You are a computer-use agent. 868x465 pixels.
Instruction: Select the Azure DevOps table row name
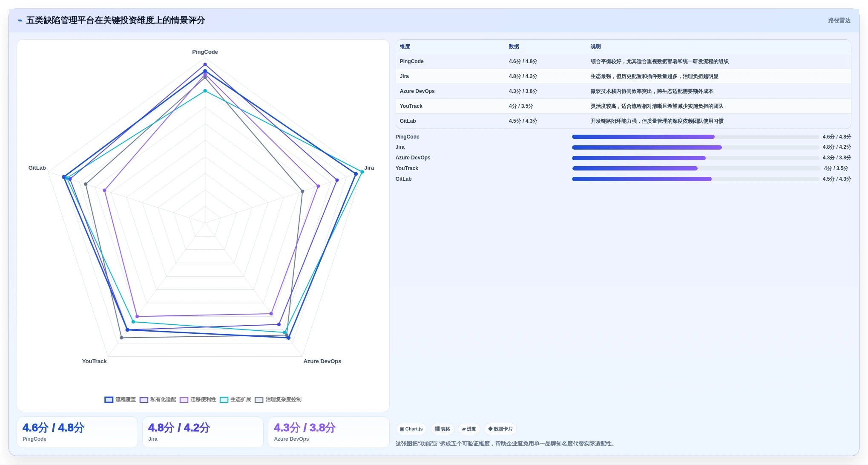417,92
